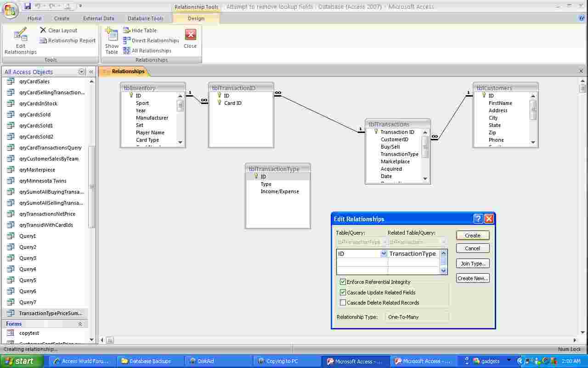
Task: Open Table/Query combo box in dialog
Action: point(362,242)
